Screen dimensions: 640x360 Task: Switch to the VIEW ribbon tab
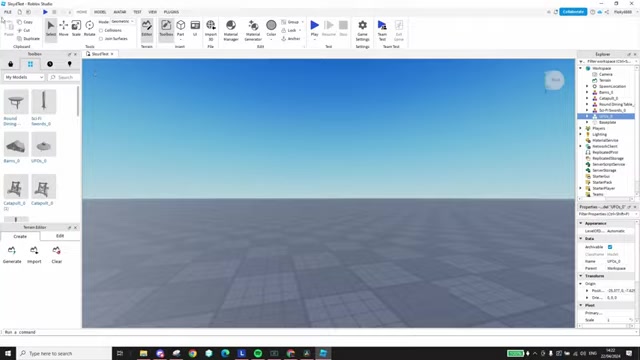[x=152, y=12]
